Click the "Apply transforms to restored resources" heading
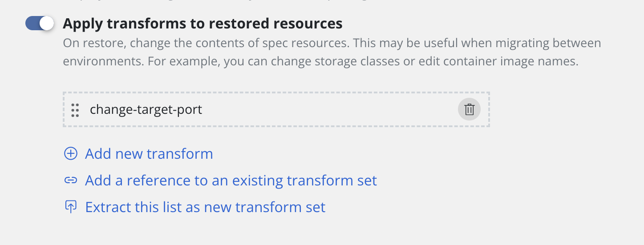644x245 pixels. pos(203,24)
